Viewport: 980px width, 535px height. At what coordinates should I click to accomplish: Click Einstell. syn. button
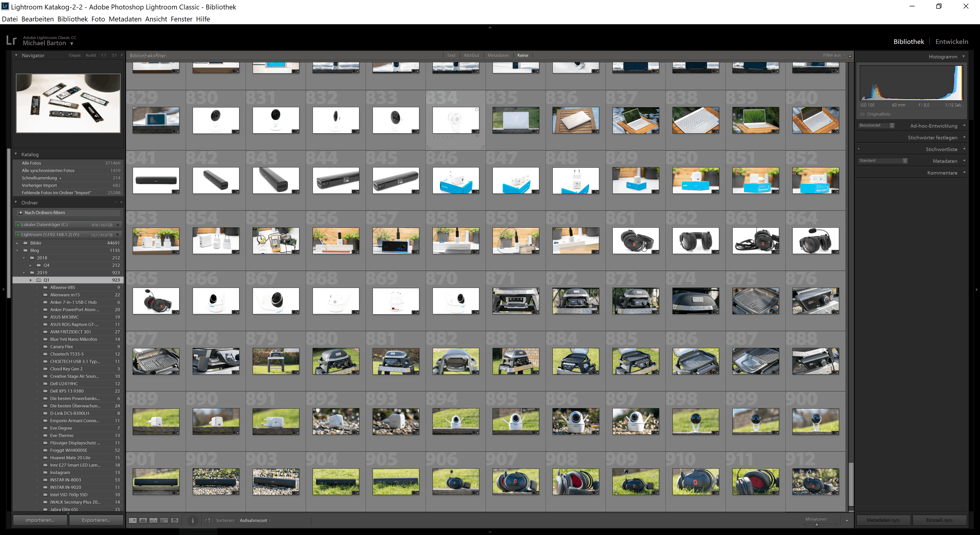[x=940, y=520]
